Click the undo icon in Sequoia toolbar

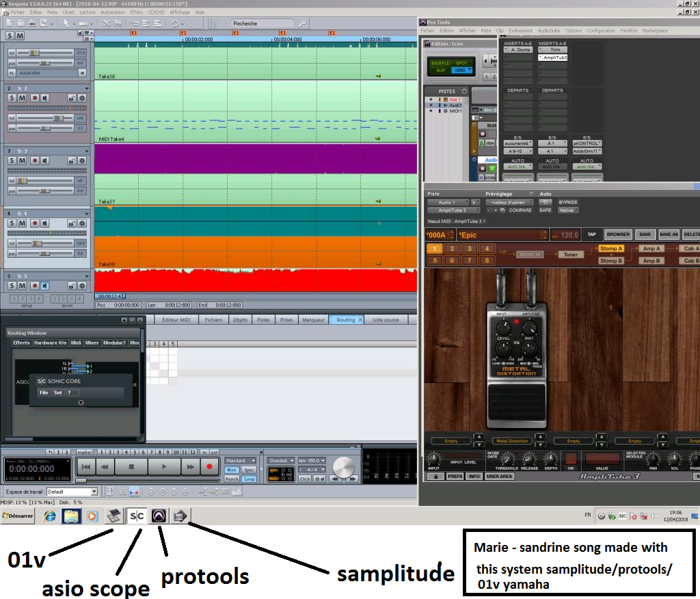[175, 23]
